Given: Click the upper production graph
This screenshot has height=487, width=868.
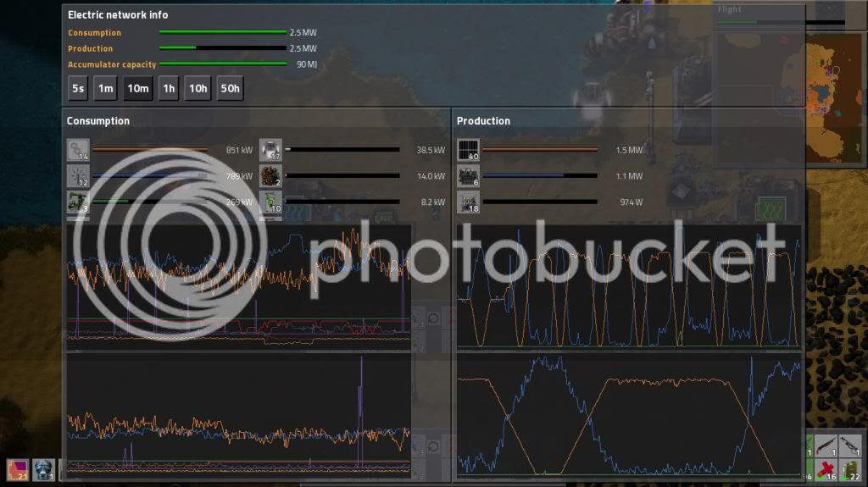Looking at the screenshot, I should pyautogui.click(x=629, y=286).
